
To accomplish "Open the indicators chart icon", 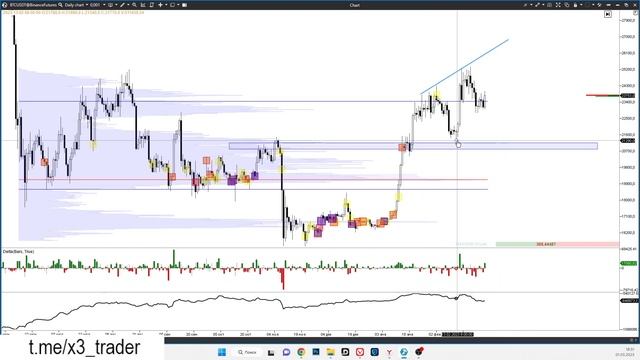I will (143, 5).
